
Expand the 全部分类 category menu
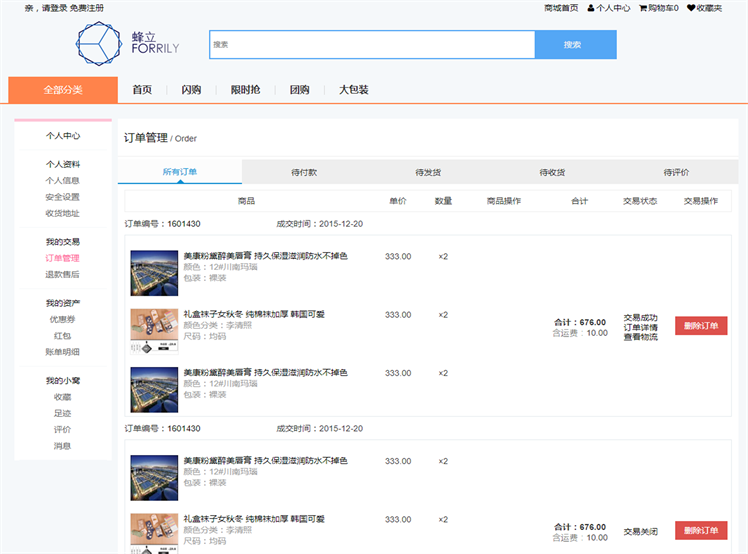pyautogui.click(x=63, y=89)
